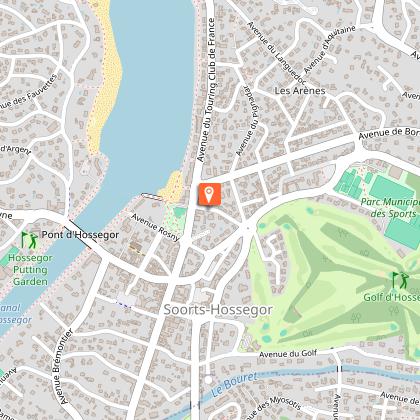Click Avenue du Touring Club de France label
Viewport: 420px width, 420px height.
click(x=206, y=90)
